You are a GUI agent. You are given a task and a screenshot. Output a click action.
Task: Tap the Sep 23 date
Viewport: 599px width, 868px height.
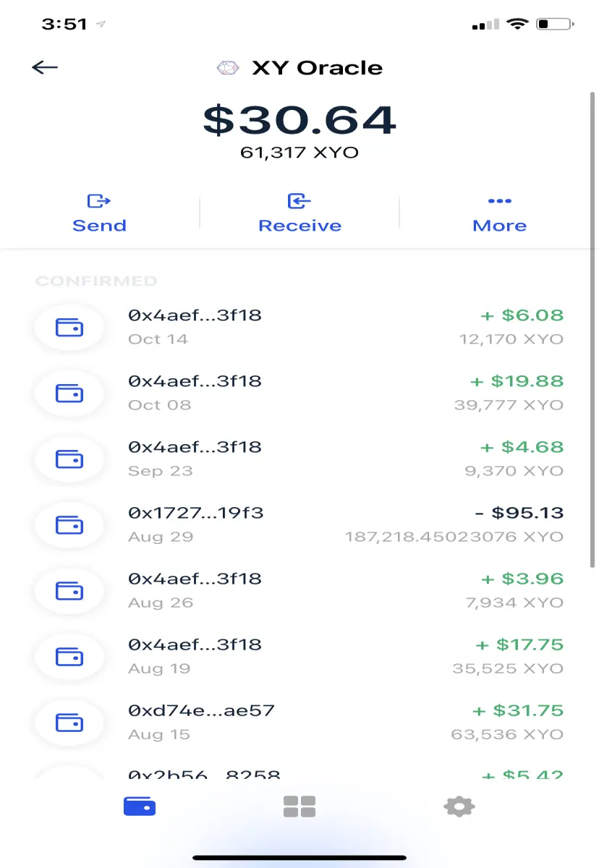pos(161,471)
